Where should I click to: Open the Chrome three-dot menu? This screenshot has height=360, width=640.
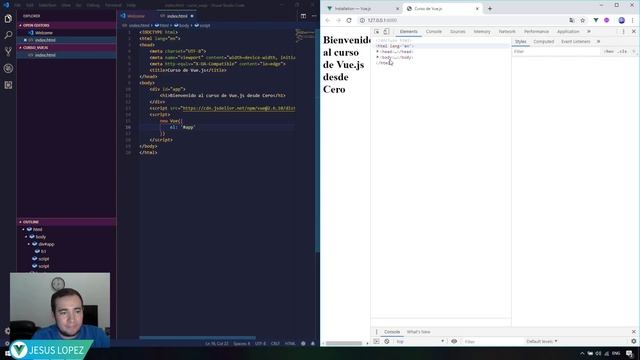pyautogui.click(x=633, y=20)
